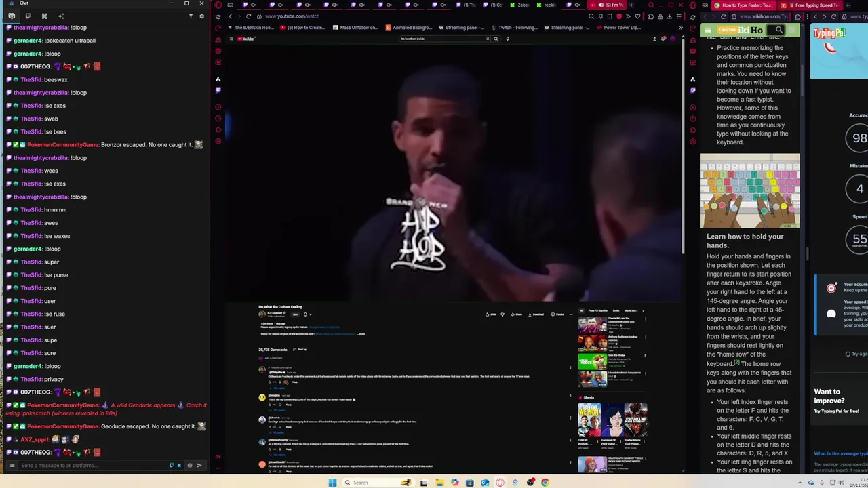Open a new Opera tab
Screen dimensions: 868x488
point(631,5)
